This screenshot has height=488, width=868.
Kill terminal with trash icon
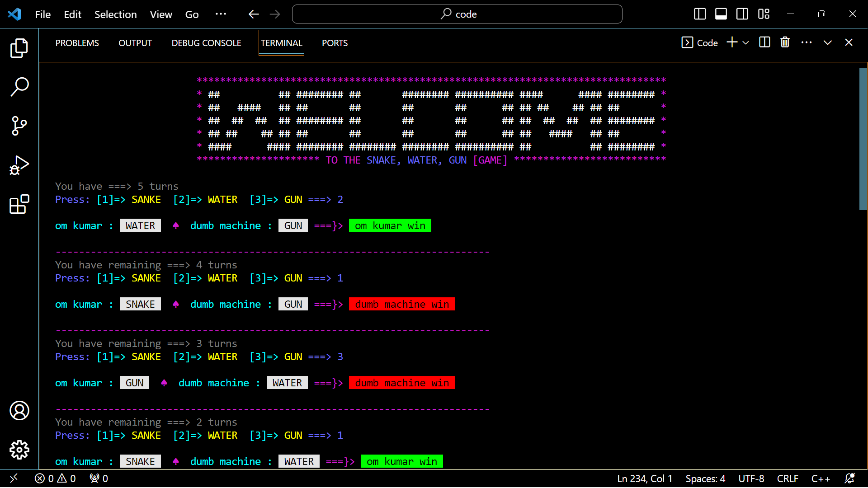click(785, 42)
